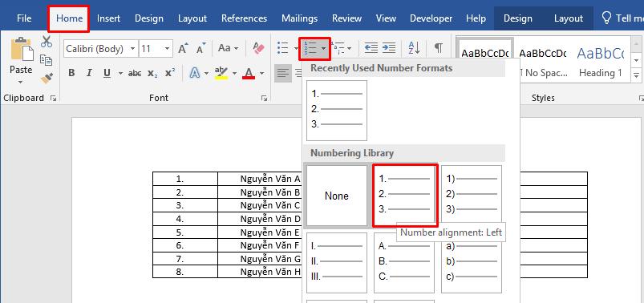644x303 pixels.
Task: Click the Paste clipboard icon
Action: coord(22,49)
